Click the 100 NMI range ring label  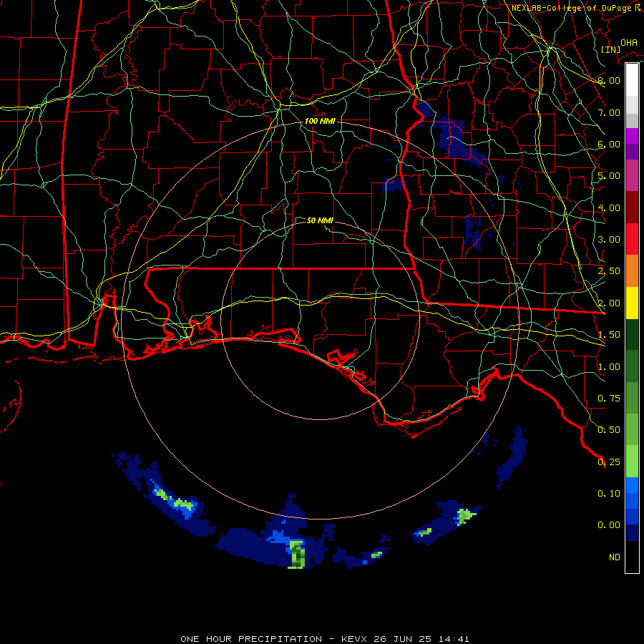pos(320,121)
